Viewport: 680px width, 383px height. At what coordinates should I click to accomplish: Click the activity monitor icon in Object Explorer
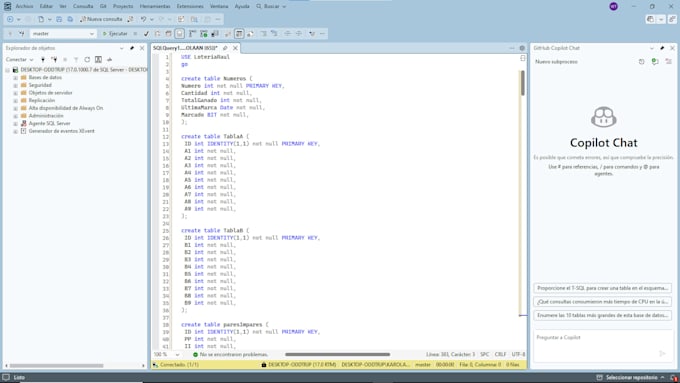109,59
